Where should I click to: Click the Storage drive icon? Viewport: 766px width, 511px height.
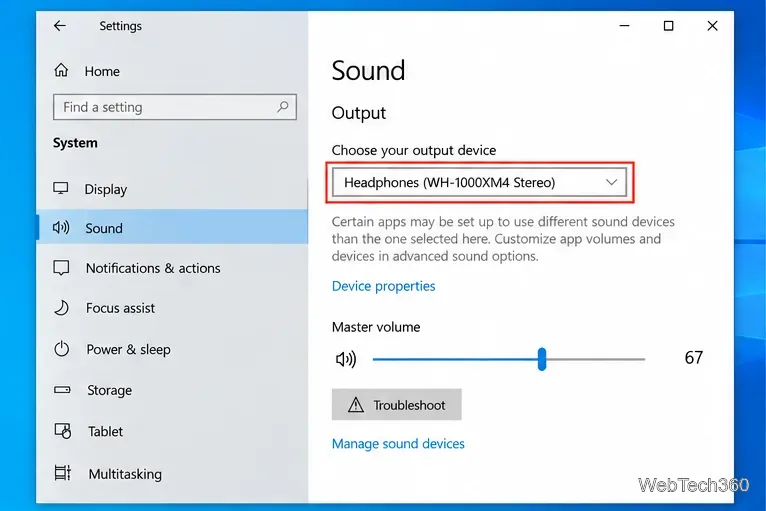(x=62, y=390)
